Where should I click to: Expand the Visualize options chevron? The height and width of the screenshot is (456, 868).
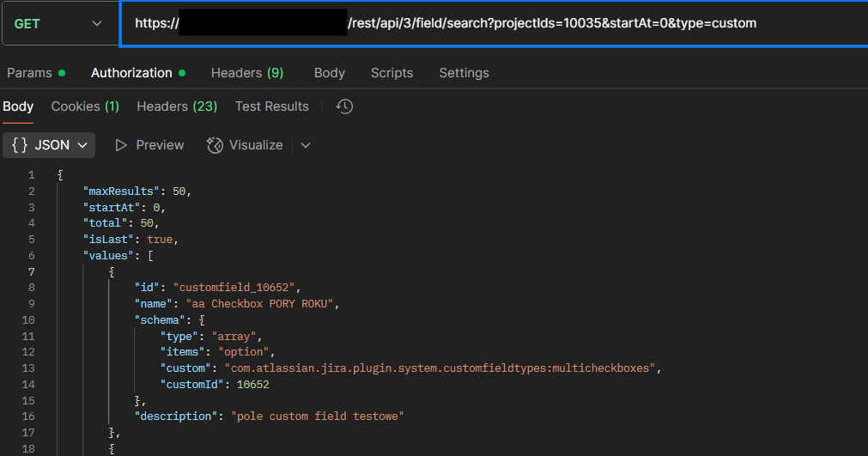306,145
